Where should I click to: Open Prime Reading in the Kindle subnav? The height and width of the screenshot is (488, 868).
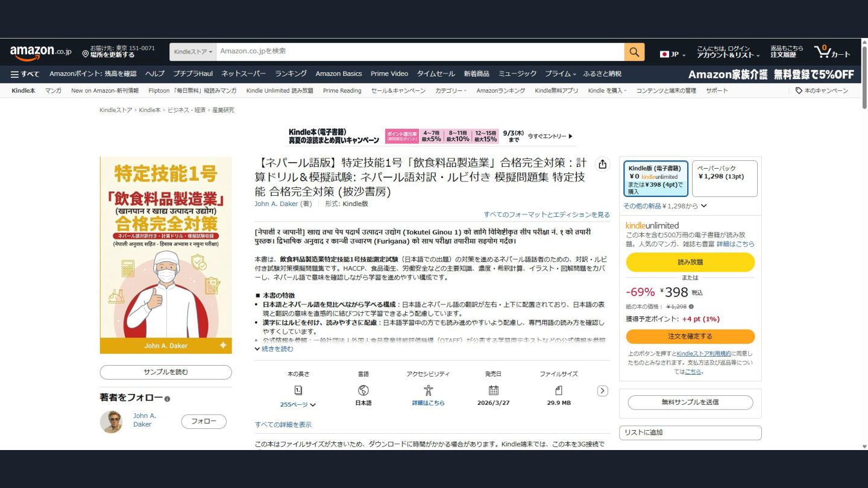(x=342, y=91)
